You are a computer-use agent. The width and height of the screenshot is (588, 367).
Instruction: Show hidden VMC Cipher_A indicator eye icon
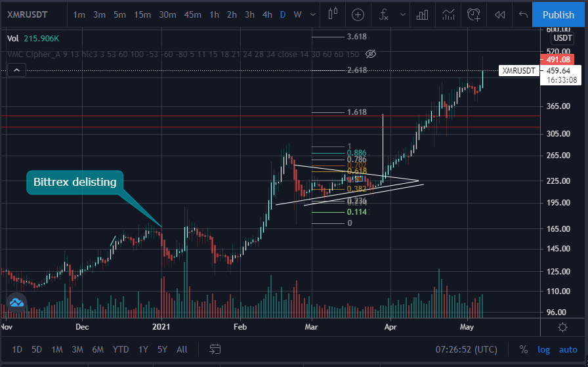[371, 54]
